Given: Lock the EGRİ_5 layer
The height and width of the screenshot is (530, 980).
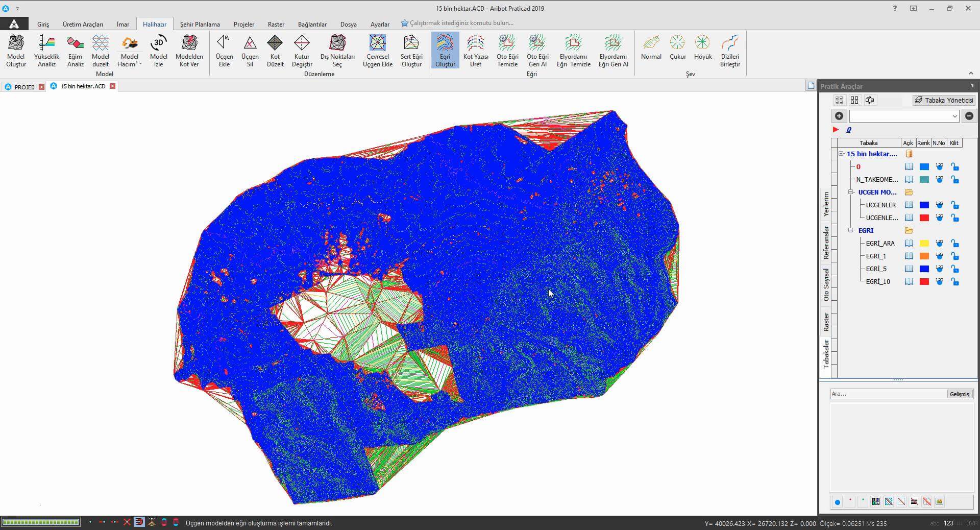Looking at the screenshot, I should coord(954,269).
